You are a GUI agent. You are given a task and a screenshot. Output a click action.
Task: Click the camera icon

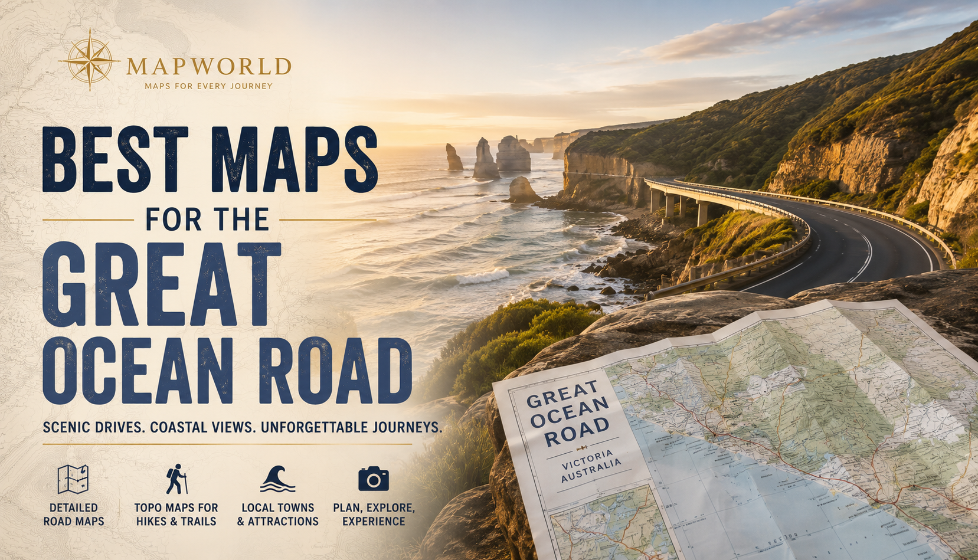(374, 479)
